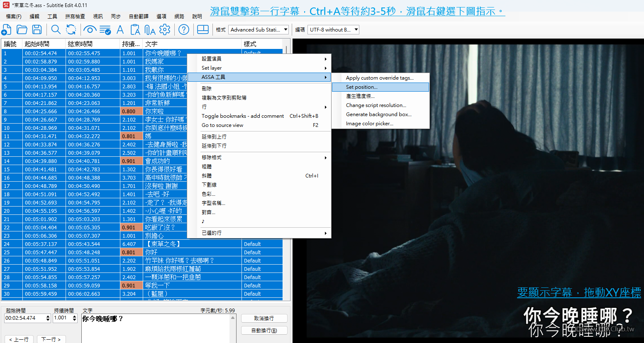Screen dimensions: 644x343
Task: Expand the 已選的行 submenu
Action: click(259, 233)
